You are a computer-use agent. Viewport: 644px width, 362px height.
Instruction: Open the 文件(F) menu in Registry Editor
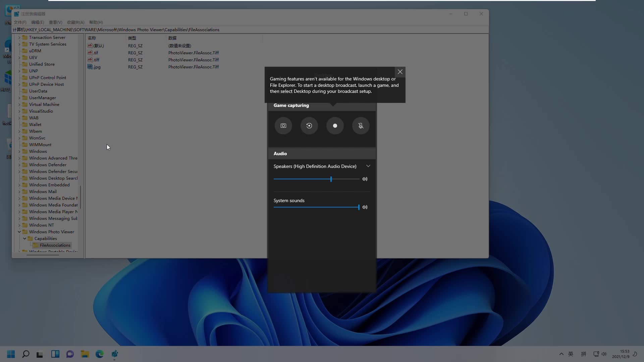[20, 22]
